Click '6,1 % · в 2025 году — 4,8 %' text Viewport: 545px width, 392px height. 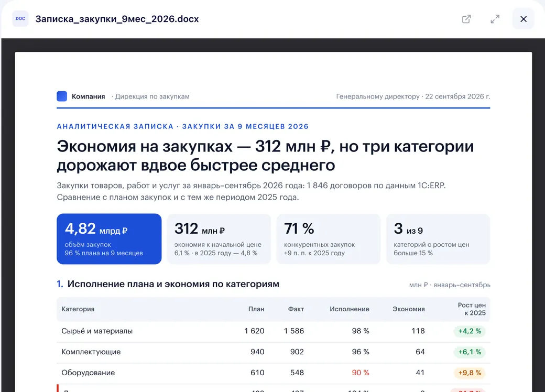click(216, 253)
